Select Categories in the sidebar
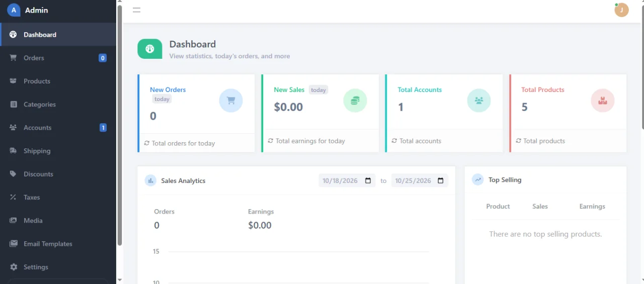 [58, 105]
